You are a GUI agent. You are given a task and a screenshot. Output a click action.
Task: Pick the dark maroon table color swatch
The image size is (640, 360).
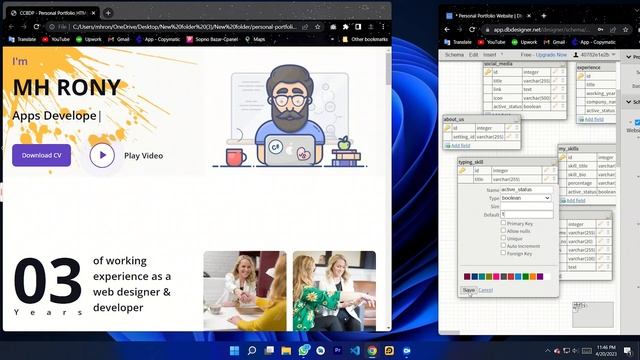pos(467,276)
